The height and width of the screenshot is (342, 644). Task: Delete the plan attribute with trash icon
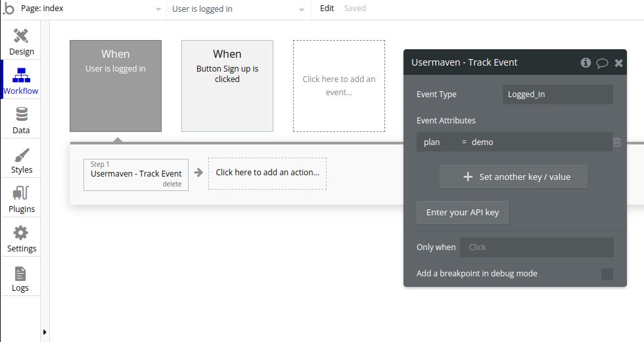(617, 142)
